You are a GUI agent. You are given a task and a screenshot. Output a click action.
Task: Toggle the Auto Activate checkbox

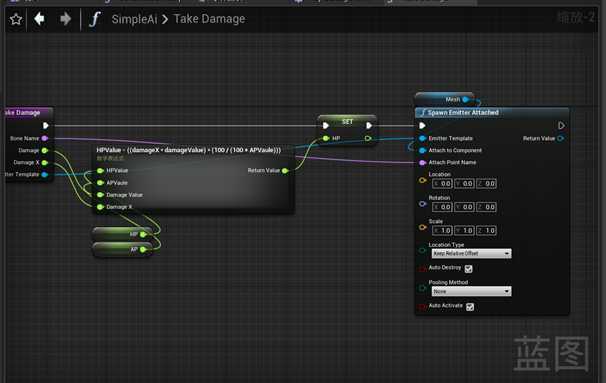click(470, 307)
